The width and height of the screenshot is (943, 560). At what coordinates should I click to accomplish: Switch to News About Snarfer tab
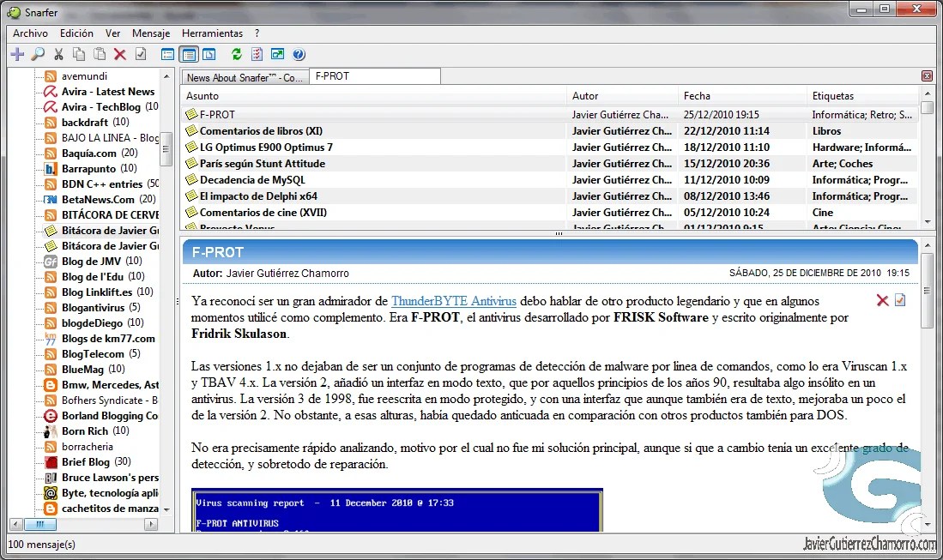245,77
